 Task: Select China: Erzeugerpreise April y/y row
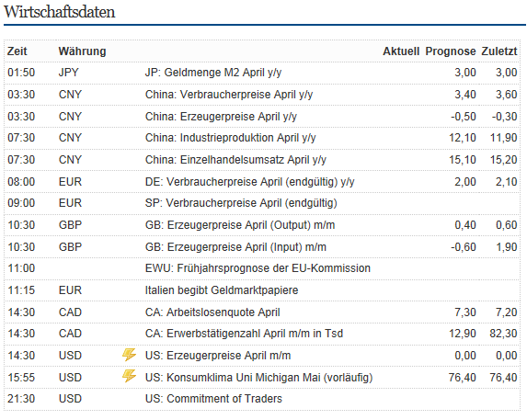pos(262,117)
